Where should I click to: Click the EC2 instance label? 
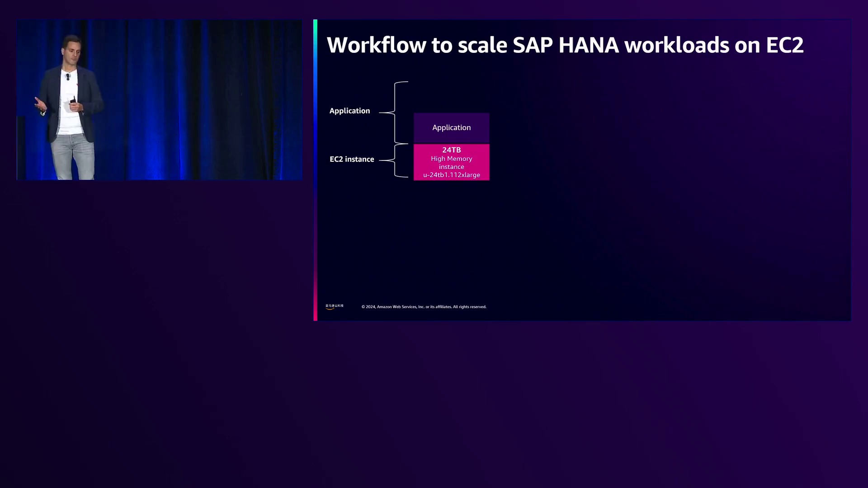352,159
